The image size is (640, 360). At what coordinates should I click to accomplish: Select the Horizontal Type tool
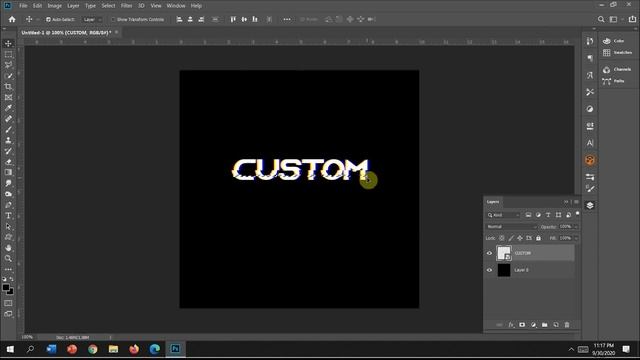coord(8,216)
